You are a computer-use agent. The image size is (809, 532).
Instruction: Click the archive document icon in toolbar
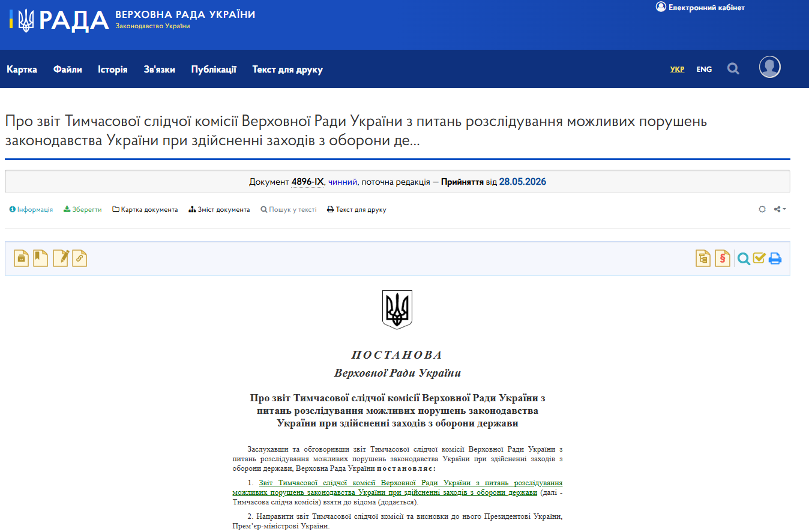click(x=22, y=259)
